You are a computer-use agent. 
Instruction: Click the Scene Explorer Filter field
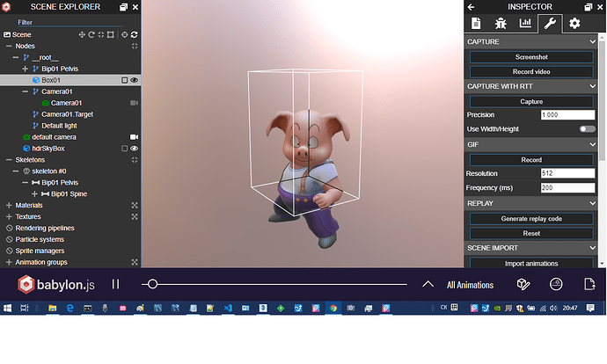69,23
